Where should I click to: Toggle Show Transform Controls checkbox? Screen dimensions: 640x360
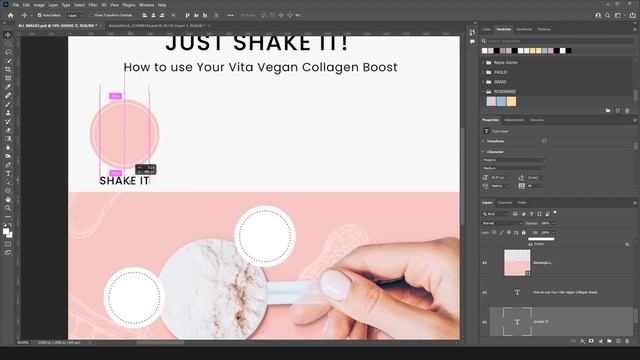[x=91, y=15]
